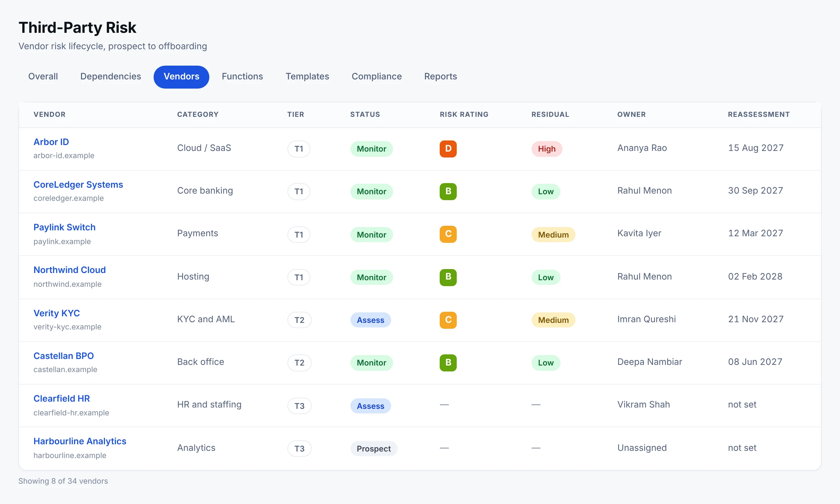Click the KYC and AML category cell
The height and width of the screenshot is (504, 840).
coord(206,319)
